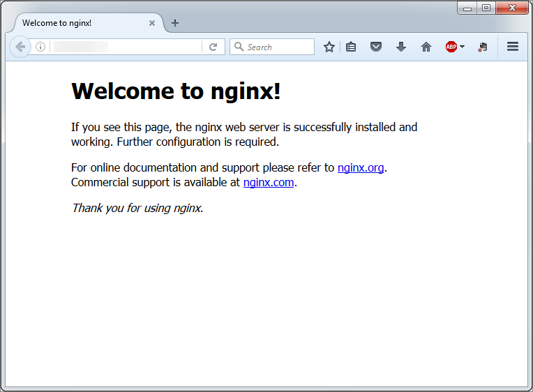Expand the Adblock Plus dropdown arrow
This screenshot has height=392, width=533.
463,47
